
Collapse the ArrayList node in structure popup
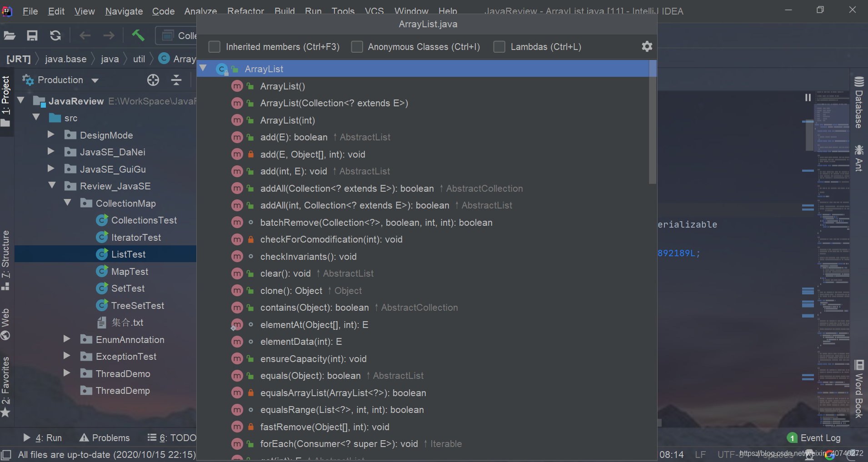[204, 69]
